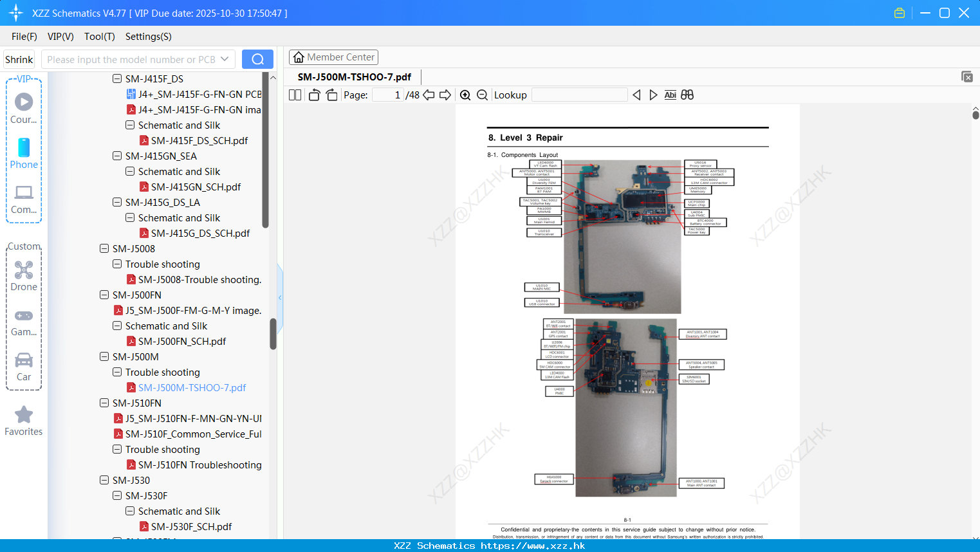Collapse the SM-J500FN node
This screenshot has width=980, height=552.
[104, 295]
